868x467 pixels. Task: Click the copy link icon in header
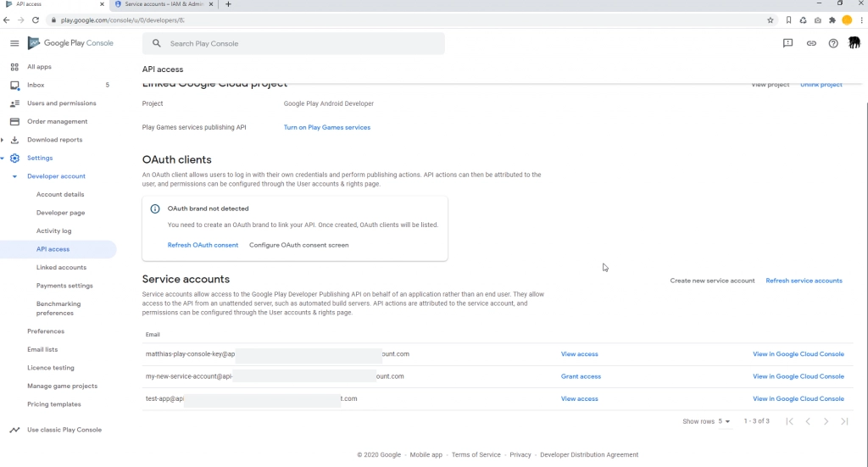coord(811,43)
